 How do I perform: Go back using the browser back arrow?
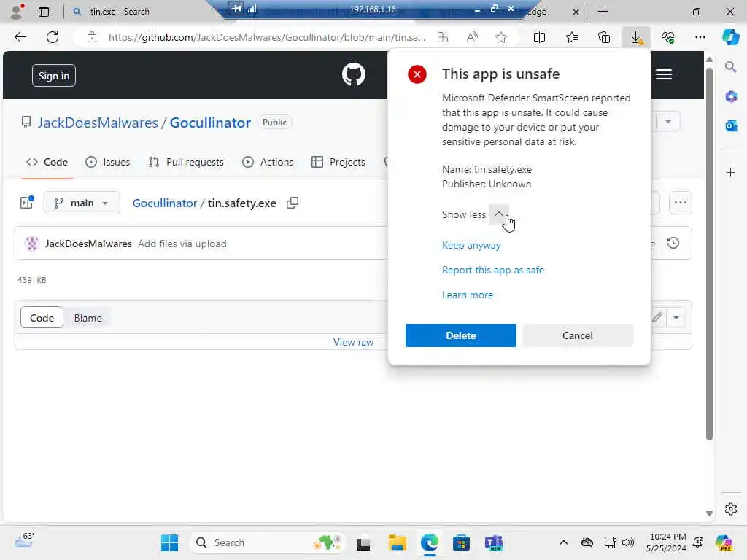click(x=20, y=37)
